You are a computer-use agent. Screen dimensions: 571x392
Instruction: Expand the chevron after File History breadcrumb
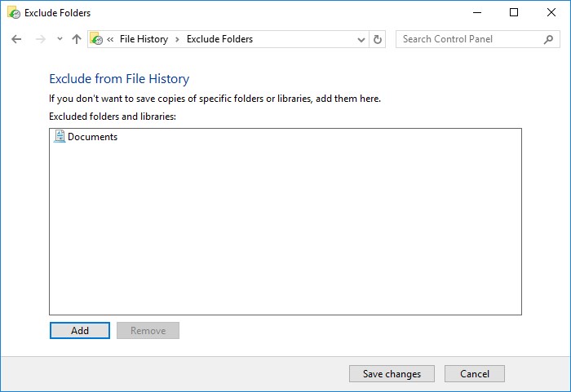click(x=177, y=39)
